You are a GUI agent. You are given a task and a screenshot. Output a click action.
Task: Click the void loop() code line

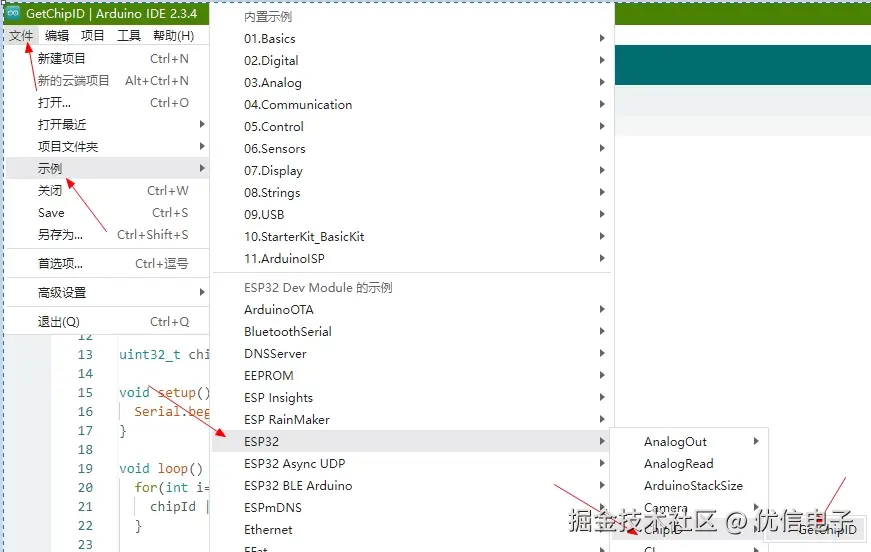pos(161,469)
